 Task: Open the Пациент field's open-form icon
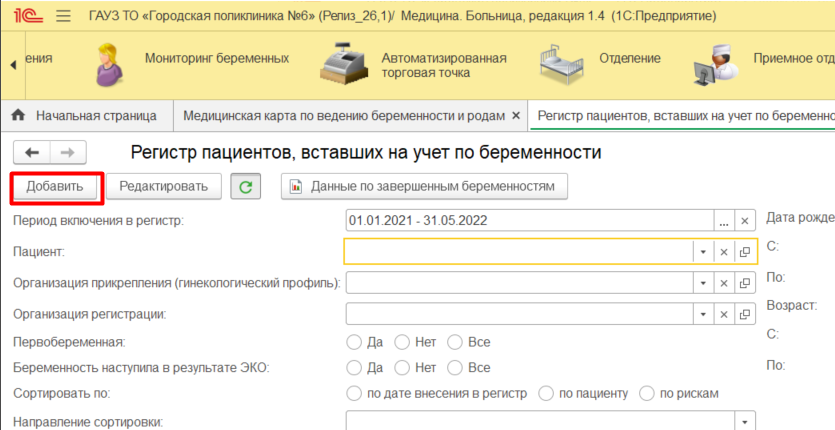point(744,252)
